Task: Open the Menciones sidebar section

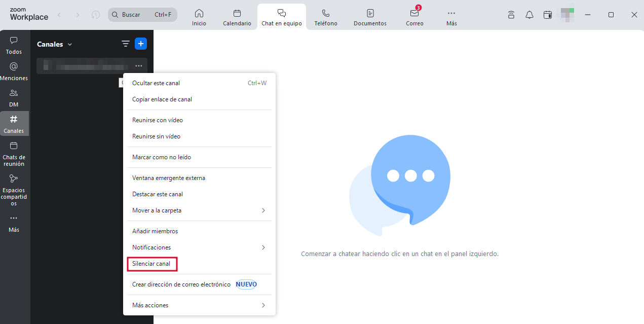Action: click(14, 71)
